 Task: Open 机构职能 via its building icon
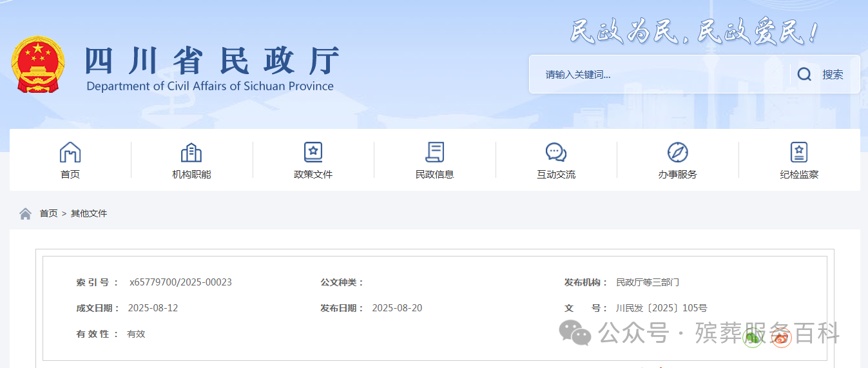191,153
